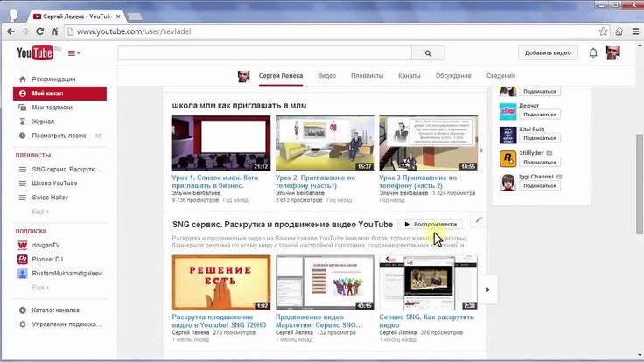Image resolution: width=644 pixels, height=362 pixels.
Task: Open the notifications bell
Action: click(x=593, y=53)
